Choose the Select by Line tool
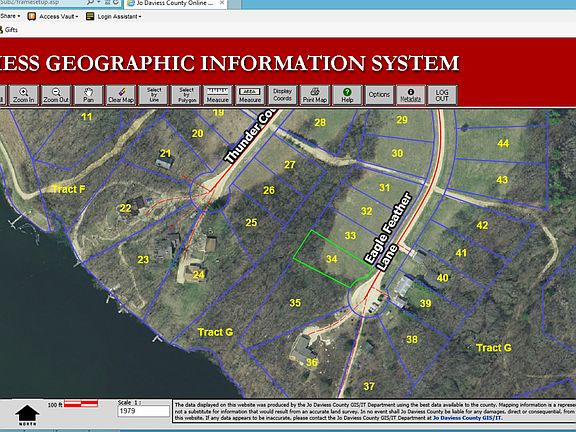Image resolution: width=576 pixels, height=432 pixels. pos(154,95)
